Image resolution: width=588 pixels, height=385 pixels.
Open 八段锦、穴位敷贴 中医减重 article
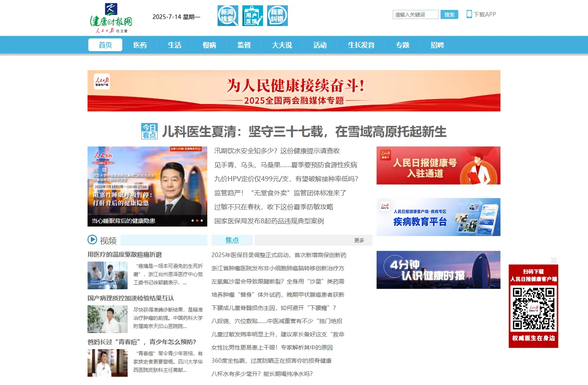coord(277,321)
